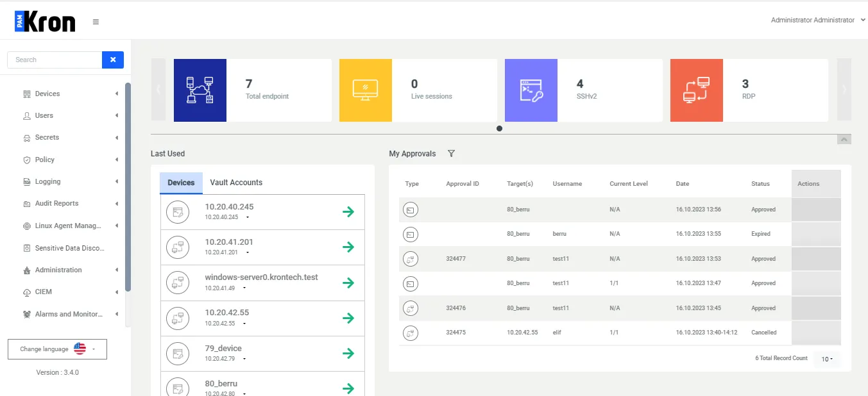Click the carousel pagination dot

(x=499, y=128)
